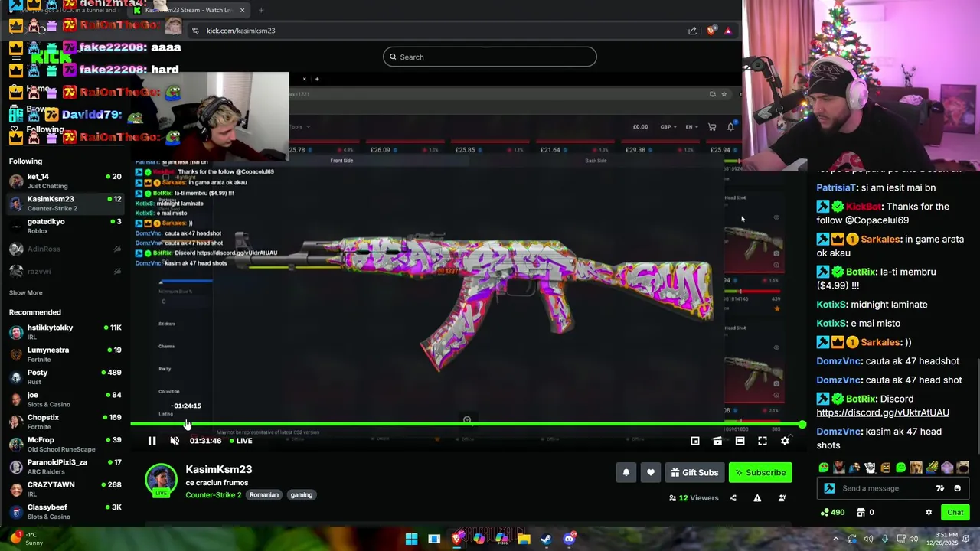The image size is (980, 551).
Task: Open GBP currency dropdown in streamed page
Action: pos(668,127)
